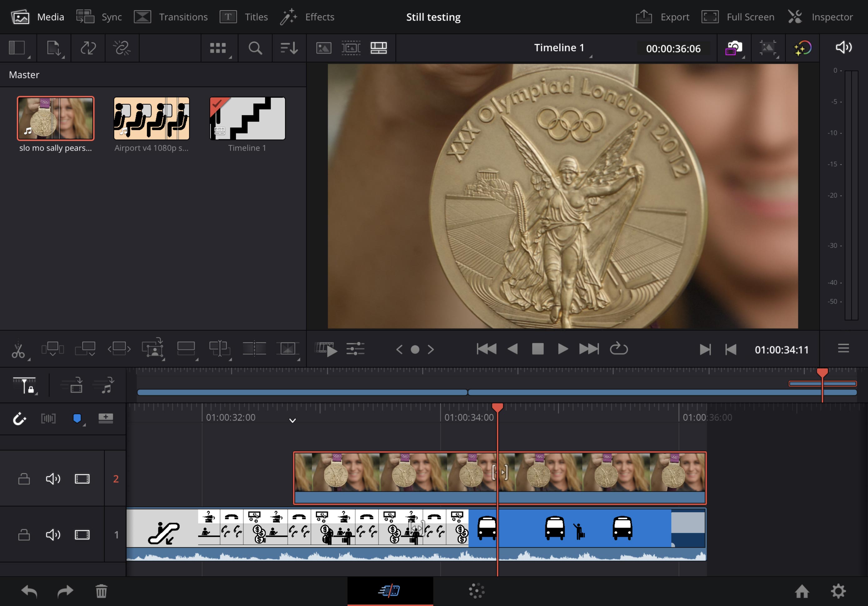Click the auto color magic icon

[x=802, y=48]
